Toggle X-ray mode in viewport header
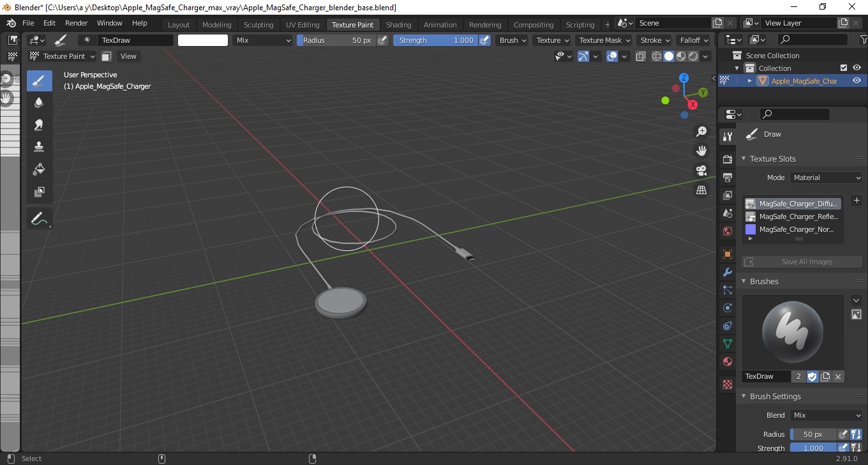 point(641,56)
